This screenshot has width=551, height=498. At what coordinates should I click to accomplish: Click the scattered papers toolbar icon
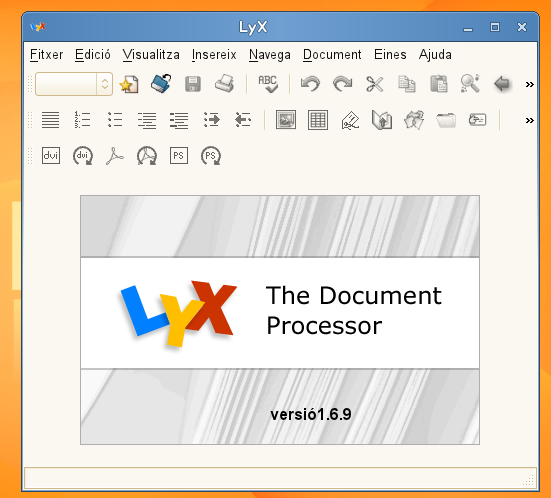pos(414,120)
